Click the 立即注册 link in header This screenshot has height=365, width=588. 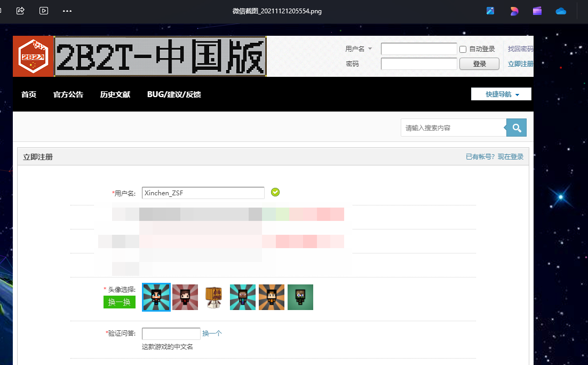[520, 64]
